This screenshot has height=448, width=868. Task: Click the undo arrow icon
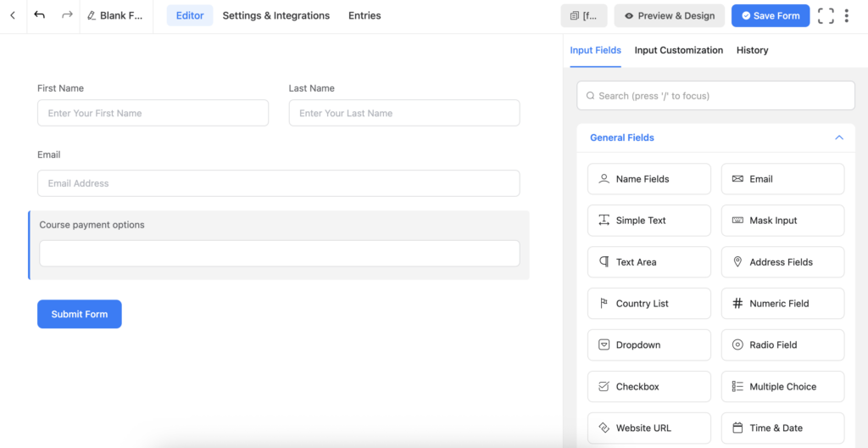(40, 15)
